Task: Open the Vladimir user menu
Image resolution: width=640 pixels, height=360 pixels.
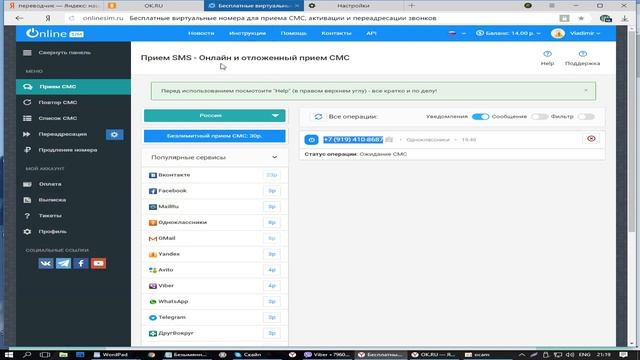Action: 576,33
